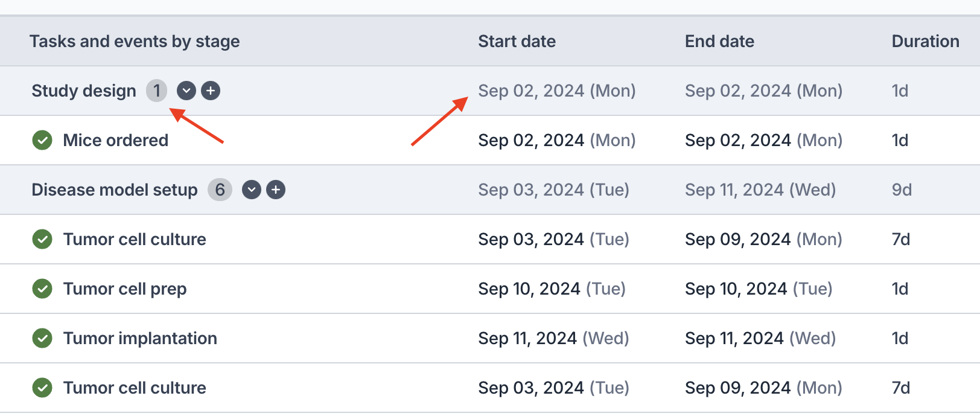Edit the Tumor implantation end date

[x=760, y=338]
